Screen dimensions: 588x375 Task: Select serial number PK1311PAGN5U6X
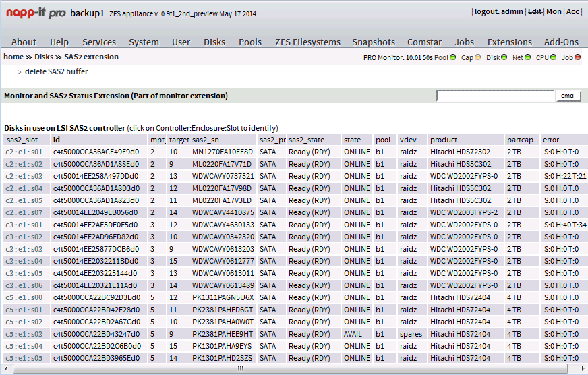pos(223,297)
